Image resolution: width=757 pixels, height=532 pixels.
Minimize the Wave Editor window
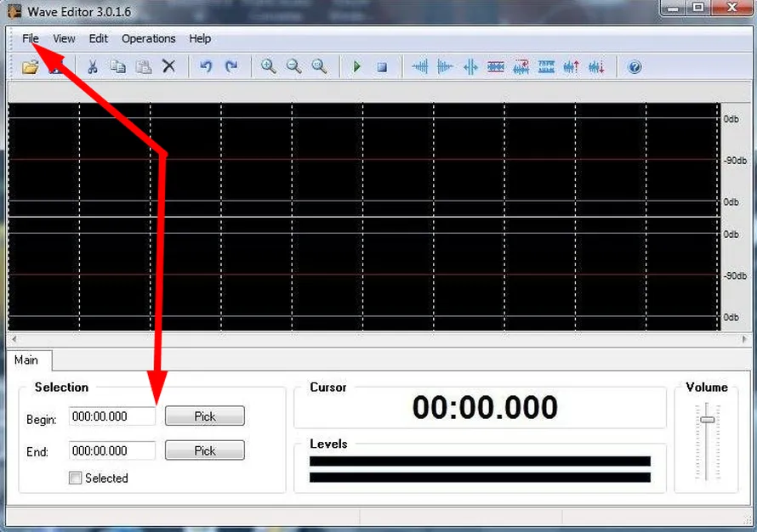coord(673,8)
